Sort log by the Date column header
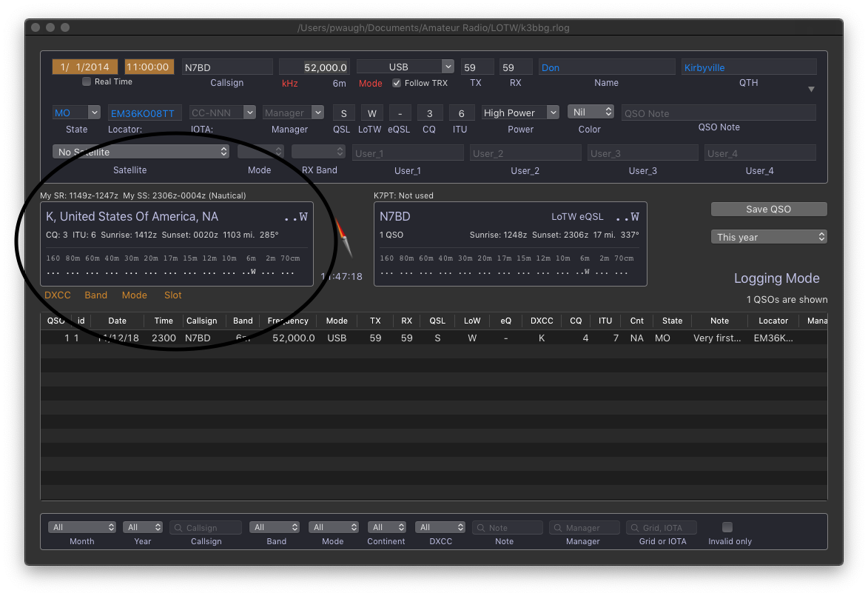 (118, 321)
